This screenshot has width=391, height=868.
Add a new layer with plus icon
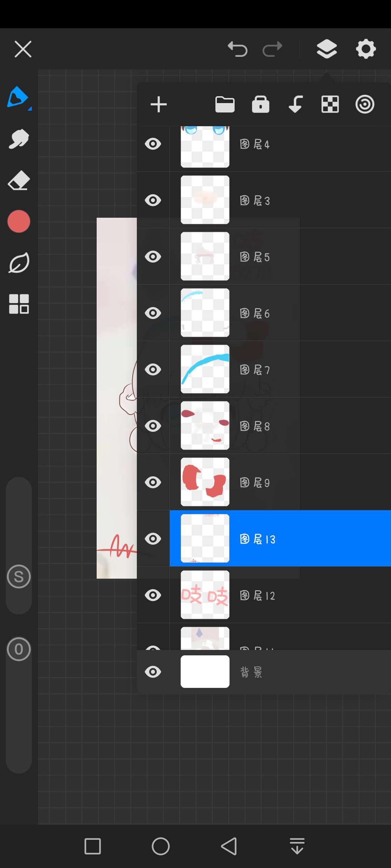(x=159, y=105)
